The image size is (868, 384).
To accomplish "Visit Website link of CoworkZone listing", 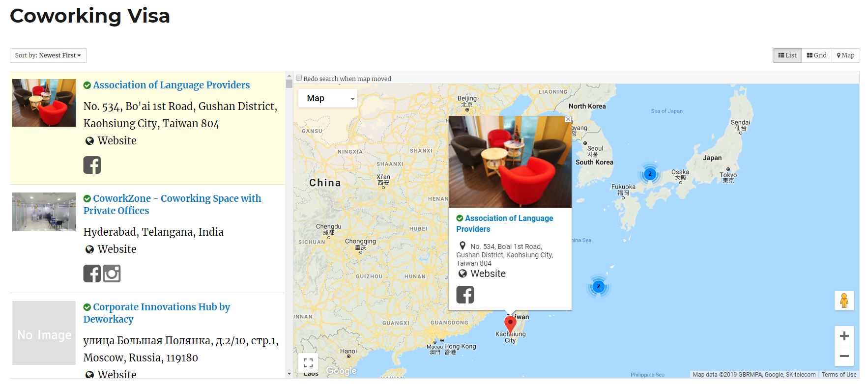I will 117,249.
